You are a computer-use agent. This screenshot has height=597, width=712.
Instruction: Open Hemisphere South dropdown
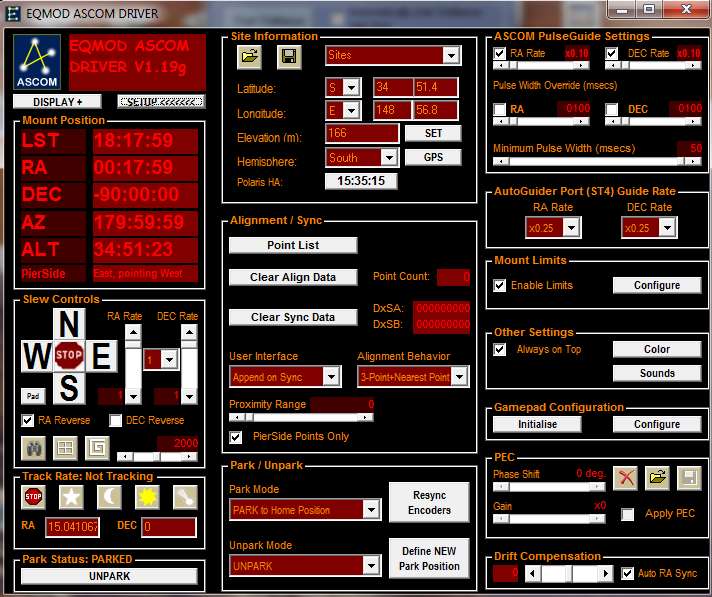click(x=389, y=158)
